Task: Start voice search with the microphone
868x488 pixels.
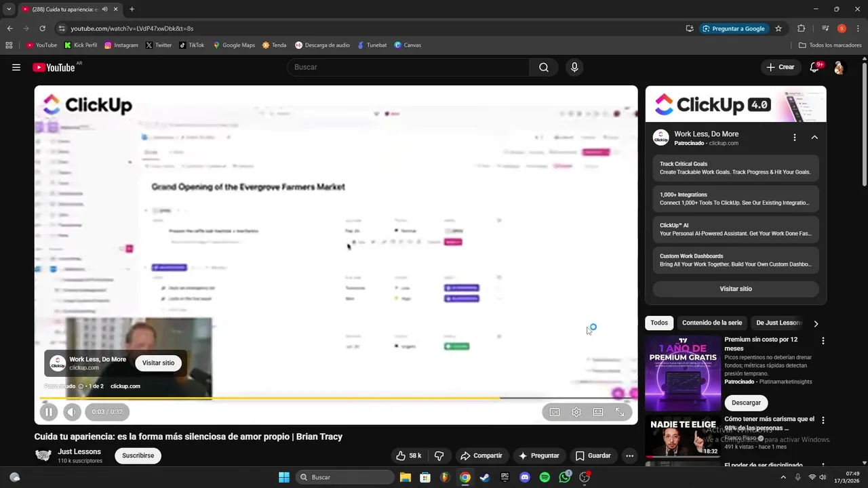Action: pyautogui.click(x=574, y=67)
